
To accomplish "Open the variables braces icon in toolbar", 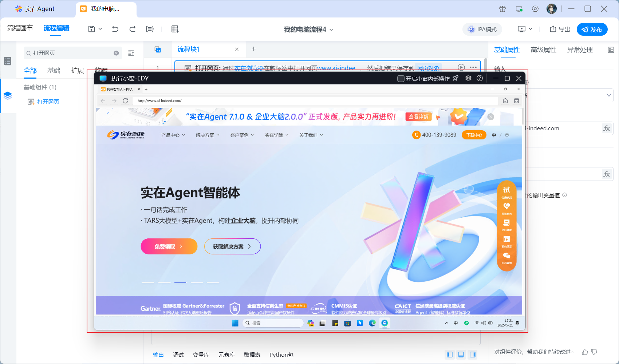I will [150, 29].
